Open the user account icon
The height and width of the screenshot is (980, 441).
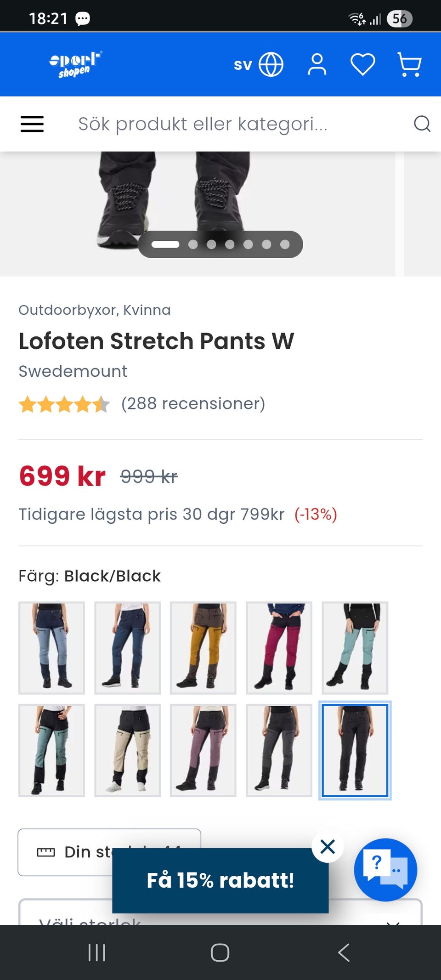point(317,64)
